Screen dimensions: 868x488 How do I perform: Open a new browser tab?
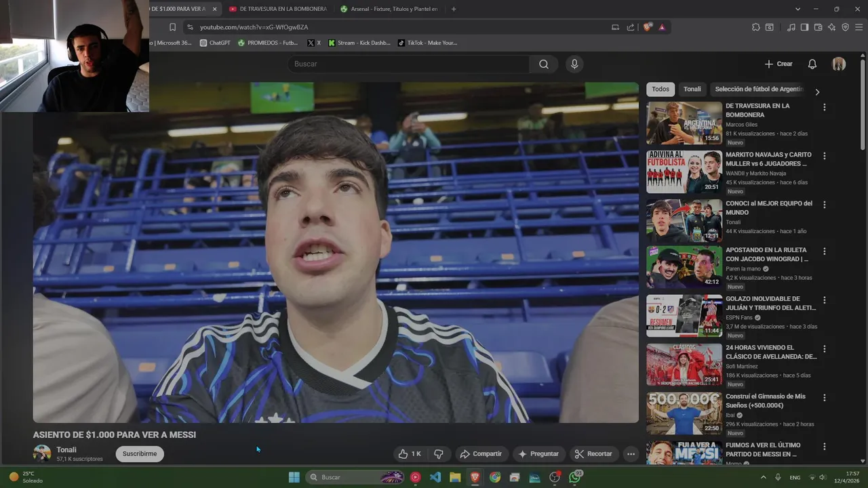pyautogui.click(x=454, y=9)
